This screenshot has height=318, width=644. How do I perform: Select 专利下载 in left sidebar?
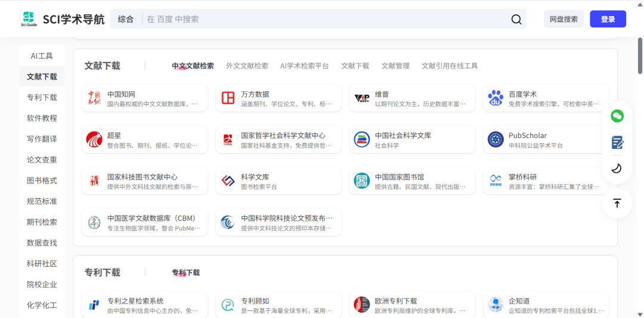click(42, 97)
